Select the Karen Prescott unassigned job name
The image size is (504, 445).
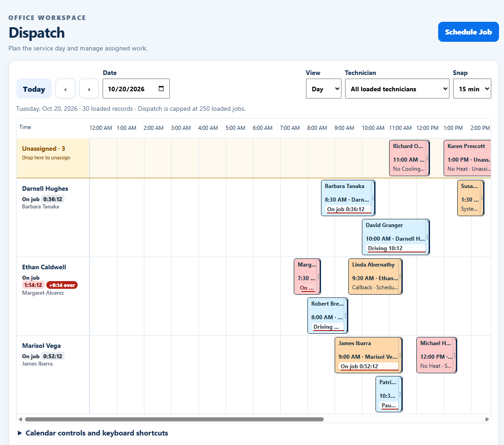[x=466, y=146]
